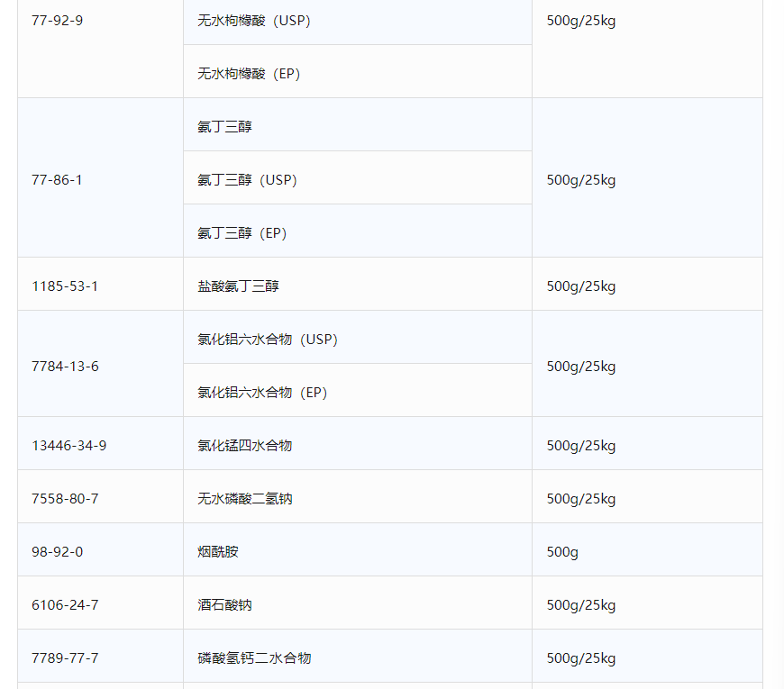
Task: Click CAS number 7784-13-6
Action: [65, 367]
